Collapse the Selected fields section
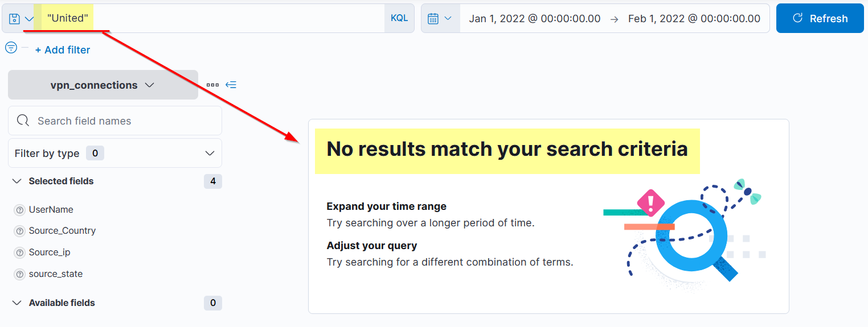Viewport: 868px width, 327px height. 17,181
